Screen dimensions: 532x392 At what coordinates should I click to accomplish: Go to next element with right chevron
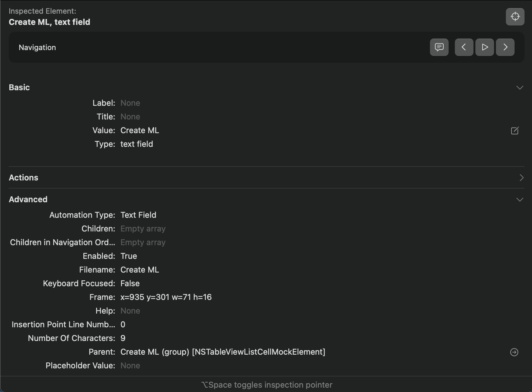pos(505,47)
